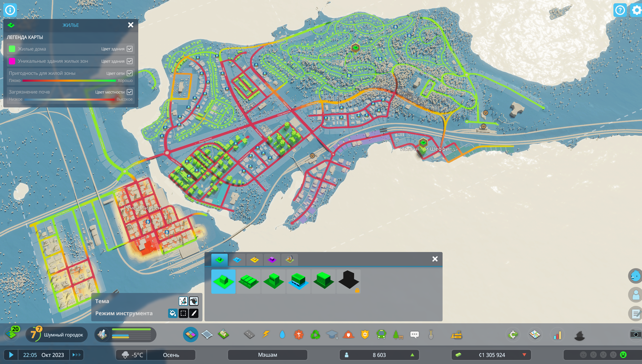The height and width of the screenshot is (364, 642).
Task: Select European theme map toggle
Action: (183, 301)
